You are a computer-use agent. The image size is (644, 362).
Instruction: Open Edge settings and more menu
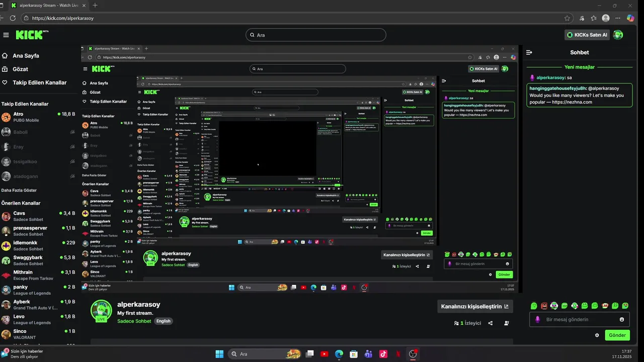point(618,18)
